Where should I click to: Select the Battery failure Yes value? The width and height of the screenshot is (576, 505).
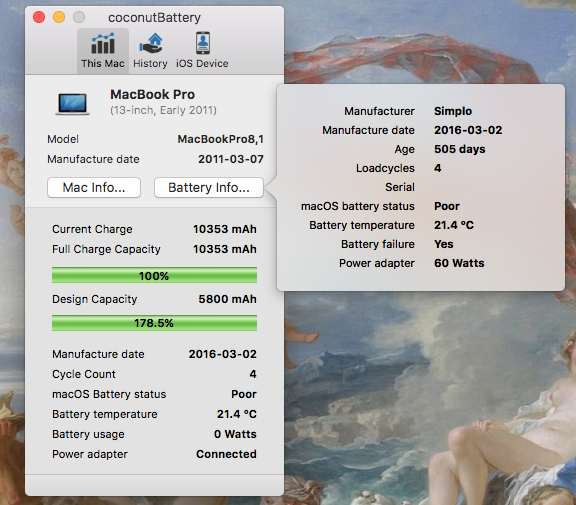tap(443, 244)
